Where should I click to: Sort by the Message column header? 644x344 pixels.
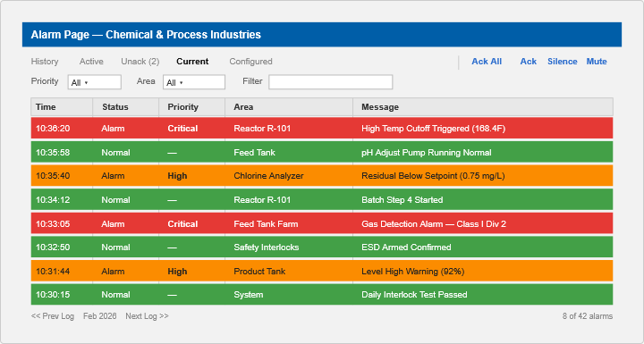point(483,106)
